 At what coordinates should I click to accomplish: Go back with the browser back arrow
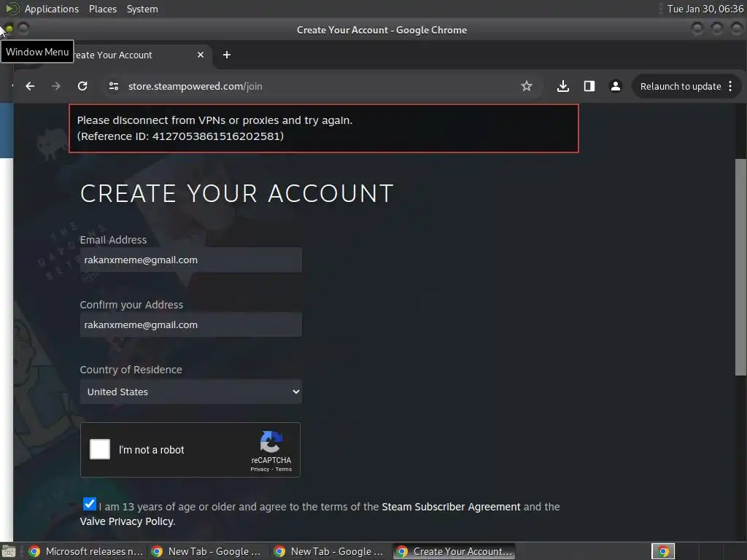[x=30, y=86]
